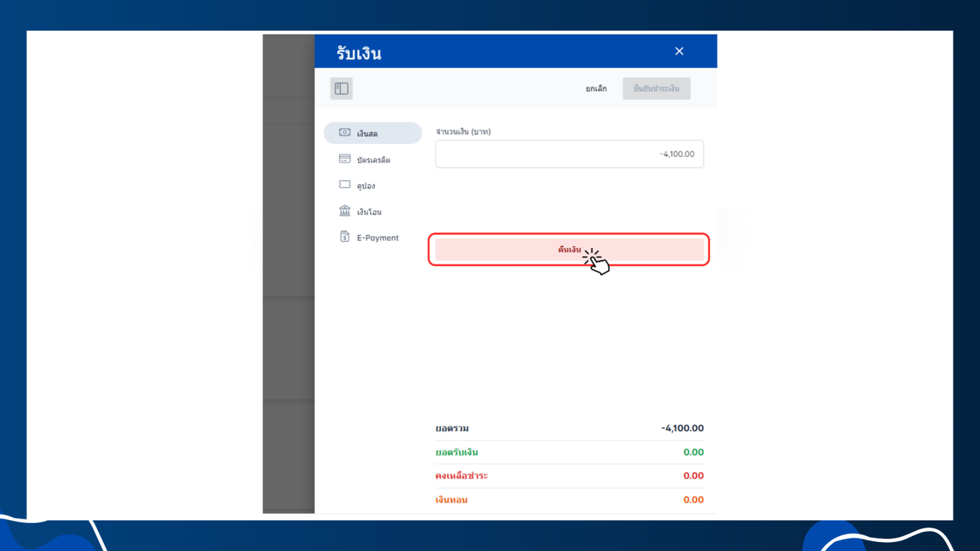Image resolution: width=980 pixels, height=551 pixels.
Task: Click the ยืนยันชำระเงิน confirm payment button
Action: (x=657, y=89)
